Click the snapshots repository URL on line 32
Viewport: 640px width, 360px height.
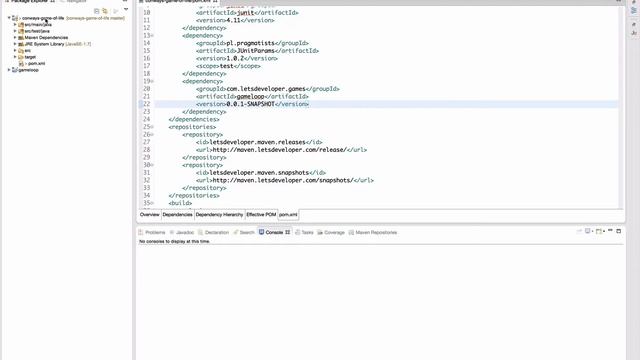point(283,180)
